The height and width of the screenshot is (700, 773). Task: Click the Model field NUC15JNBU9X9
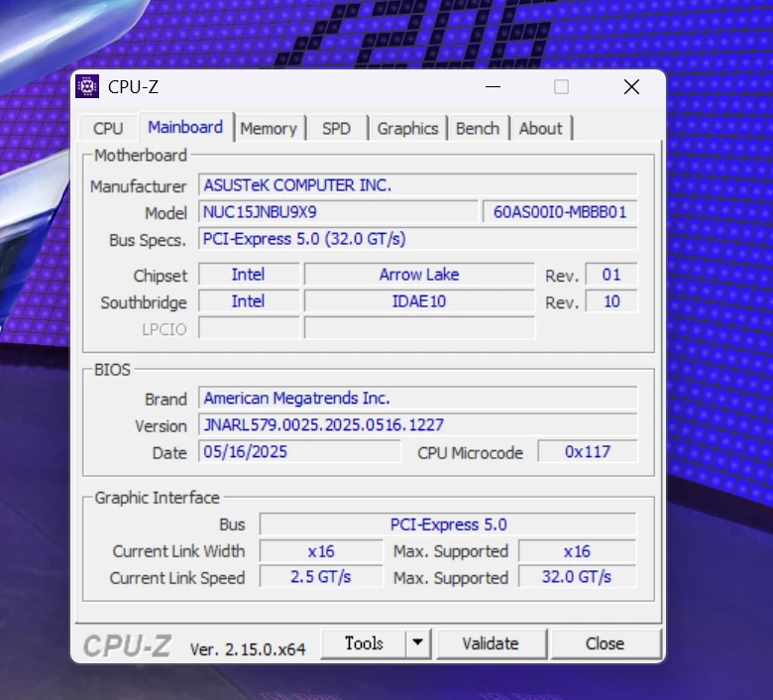pos(338,212)
